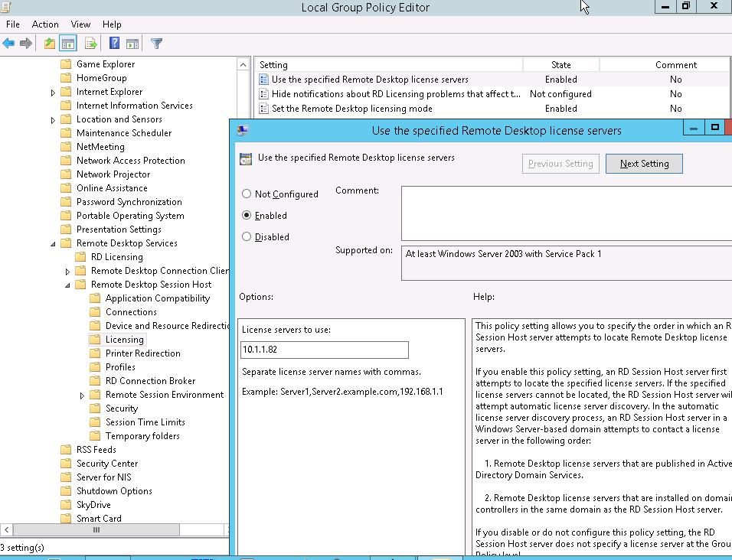
Task: Open the View menu
Action: (x=80, y=24)
